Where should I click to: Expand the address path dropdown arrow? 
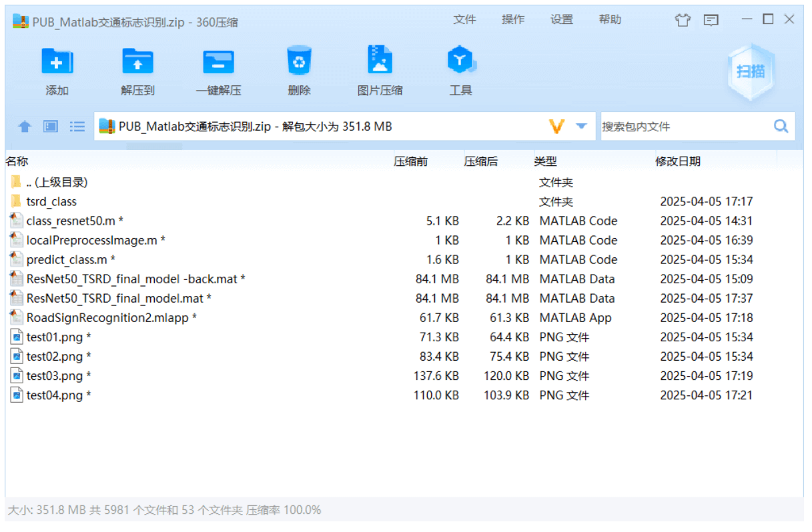581,126
